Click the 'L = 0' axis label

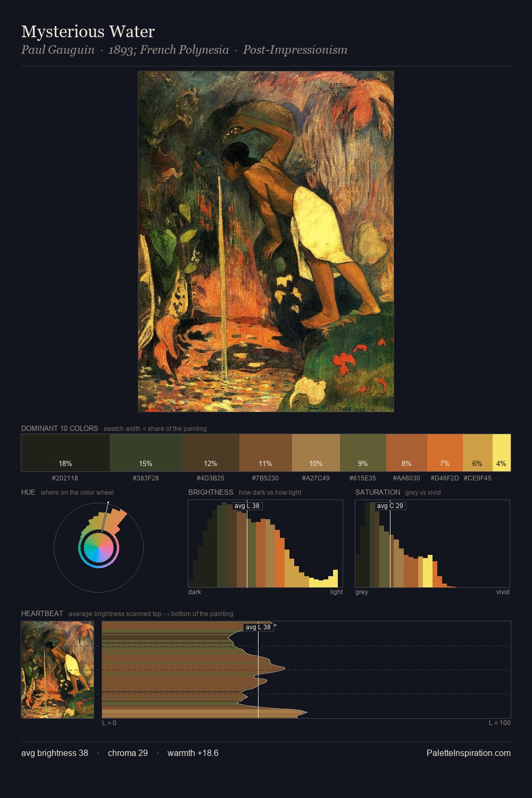point(109,723)
